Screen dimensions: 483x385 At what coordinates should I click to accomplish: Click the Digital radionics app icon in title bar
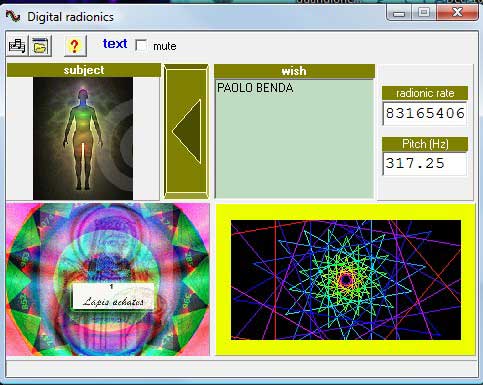pos(13,16)
